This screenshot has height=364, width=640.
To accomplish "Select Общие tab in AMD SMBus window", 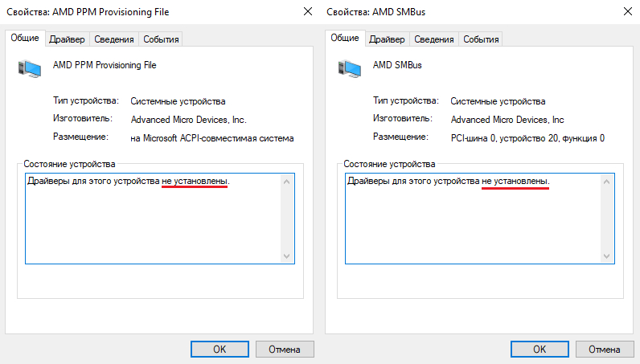I will (x=345, y=39).
